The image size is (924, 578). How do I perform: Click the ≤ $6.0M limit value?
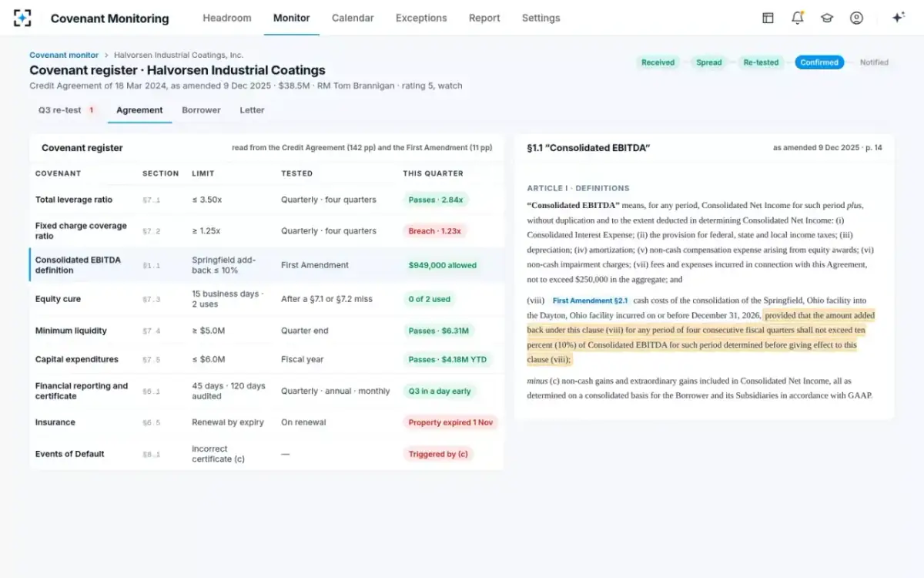click(x=209, y=359)
